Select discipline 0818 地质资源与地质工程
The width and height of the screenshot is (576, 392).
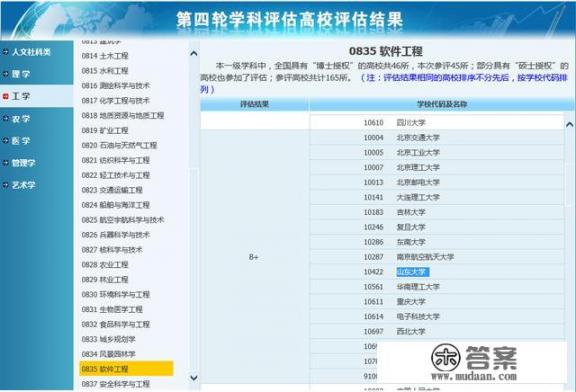click(123, 115)
